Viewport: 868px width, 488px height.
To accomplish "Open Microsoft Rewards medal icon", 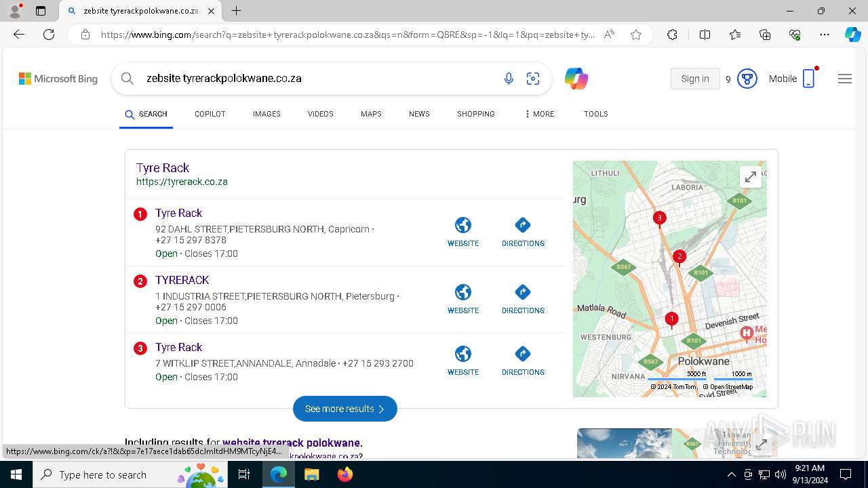I will point(747,79).
